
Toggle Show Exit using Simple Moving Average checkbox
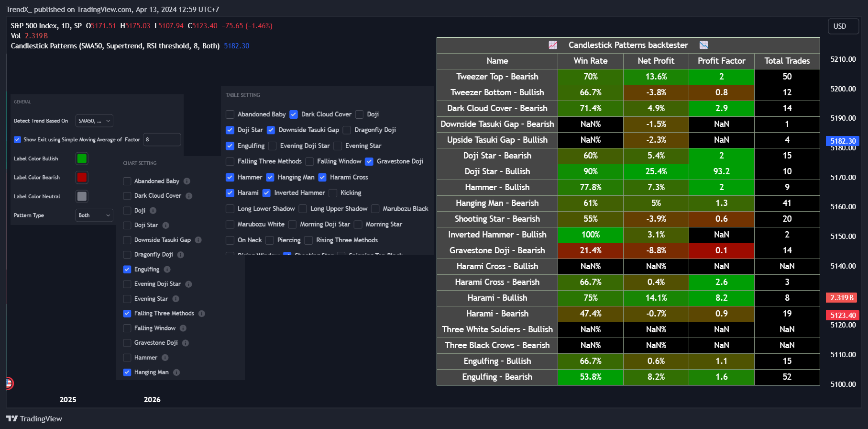[x=17, y=140]
